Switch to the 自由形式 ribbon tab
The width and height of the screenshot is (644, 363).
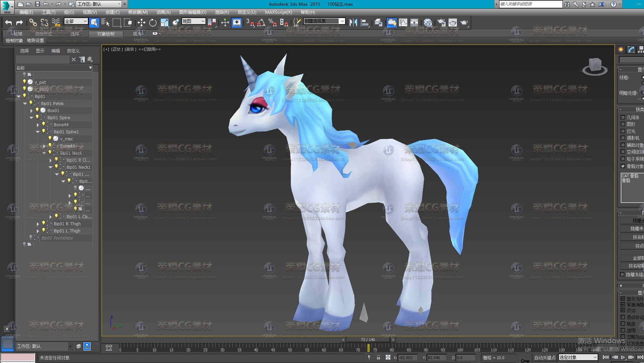coord(43,34)
